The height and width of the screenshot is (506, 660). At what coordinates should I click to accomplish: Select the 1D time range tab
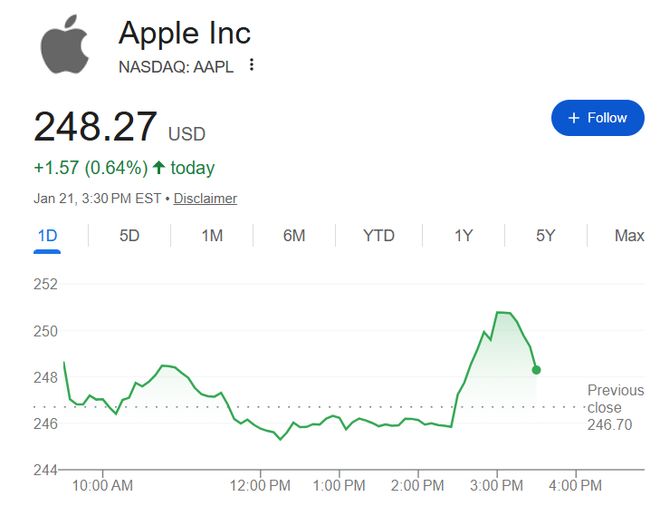pyautogui.click(x=47, y=236)
